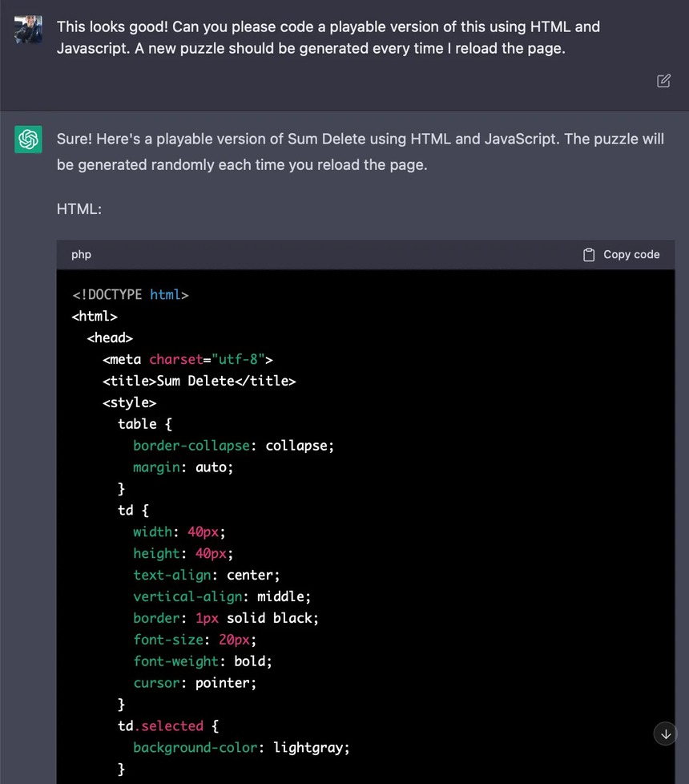Screen dimensions: 689x784
Task: Click the assistant's reply starting with Sure!
Action: (x=360, y=152)
